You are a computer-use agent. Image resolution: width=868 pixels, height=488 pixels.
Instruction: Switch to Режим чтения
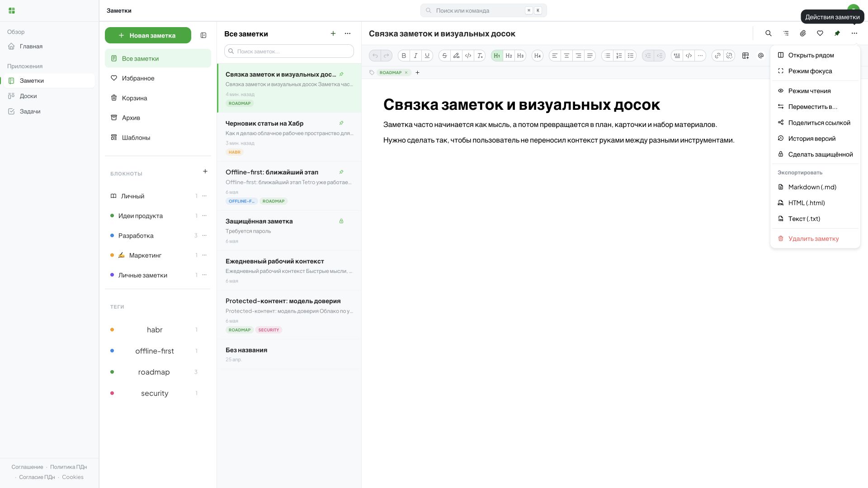coord(815,91)
